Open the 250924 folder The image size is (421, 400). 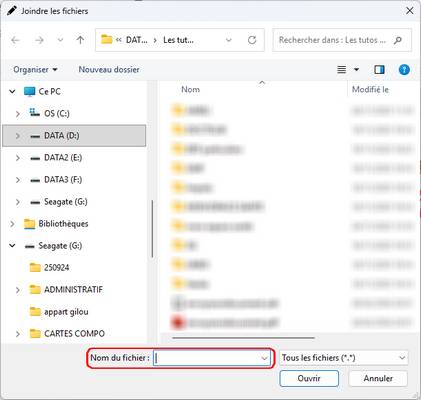(x=57, y=268)
